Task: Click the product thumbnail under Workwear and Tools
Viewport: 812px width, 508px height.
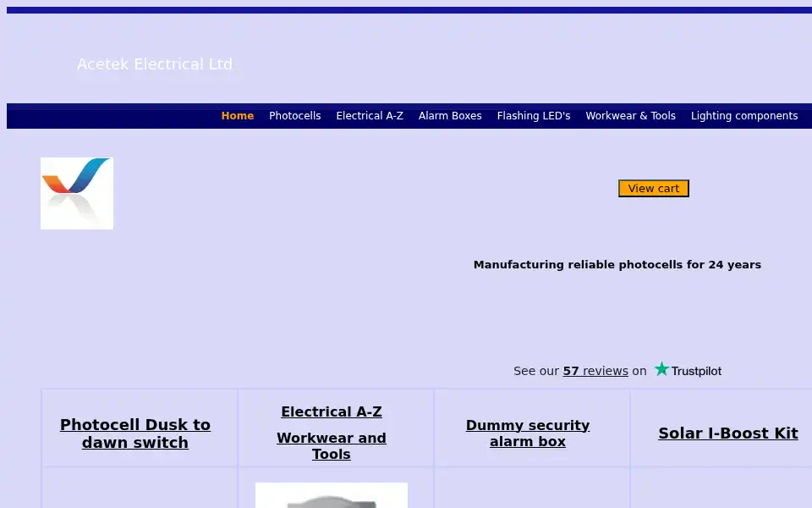Action: [x=332, y=495]
